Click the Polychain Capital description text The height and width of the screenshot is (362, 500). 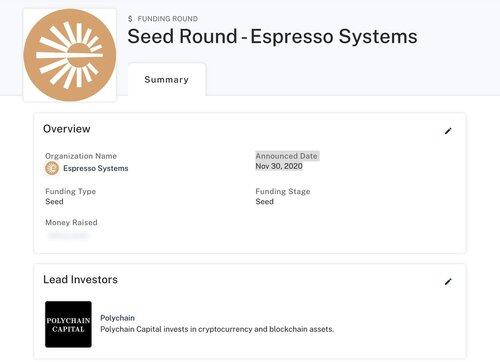coord(217,329)
